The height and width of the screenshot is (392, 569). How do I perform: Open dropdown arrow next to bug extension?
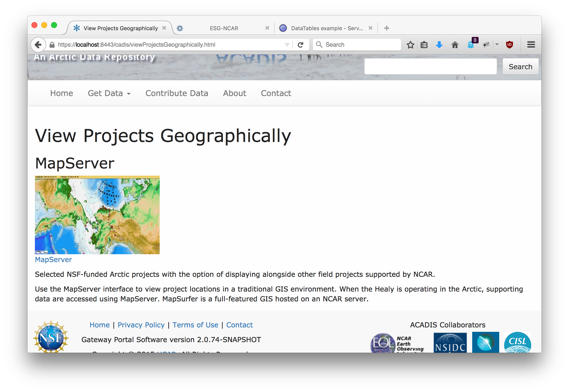tap(497, 44)
